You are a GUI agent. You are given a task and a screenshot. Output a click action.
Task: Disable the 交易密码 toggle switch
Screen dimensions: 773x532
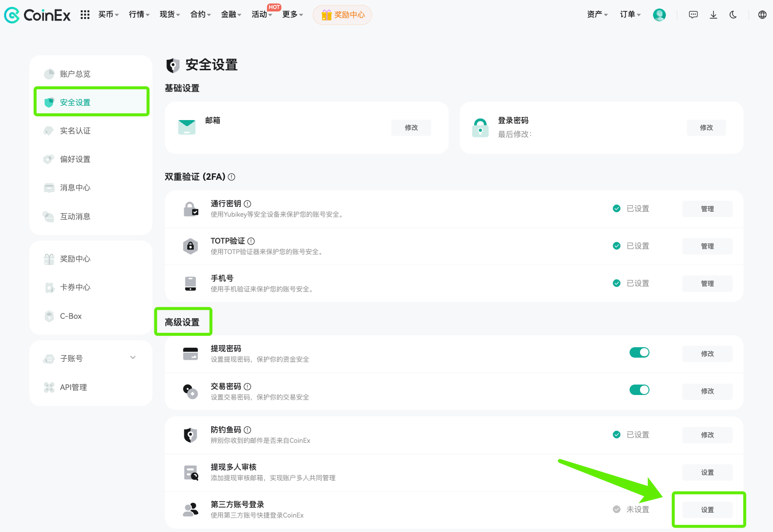point(640,390)
